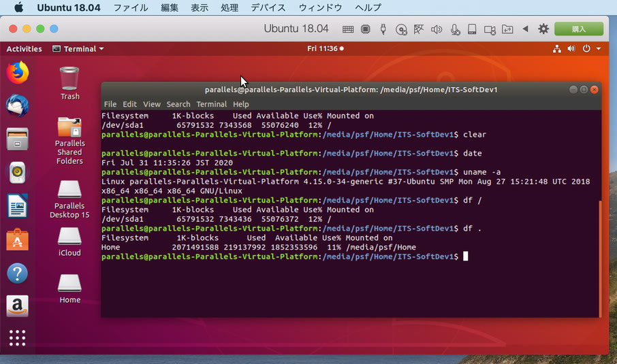This screenshot has width=617, height=364.
Task: Toggle Parallels microphone icon
Action: tap(454, 29)
